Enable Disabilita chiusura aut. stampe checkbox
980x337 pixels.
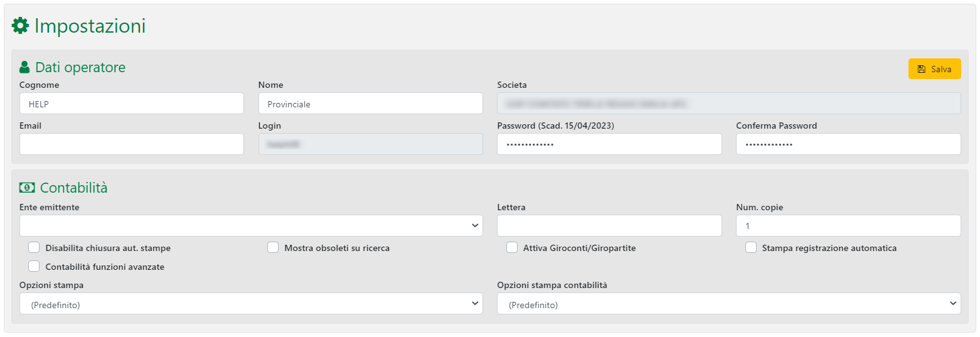[x=34, y=248]
